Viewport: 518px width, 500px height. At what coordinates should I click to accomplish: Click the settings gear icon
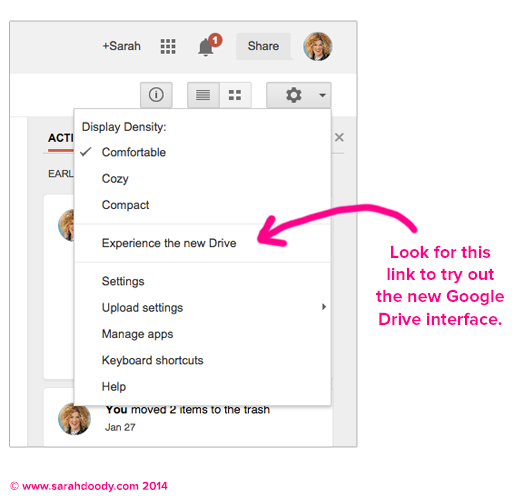[x=294, y=95]
